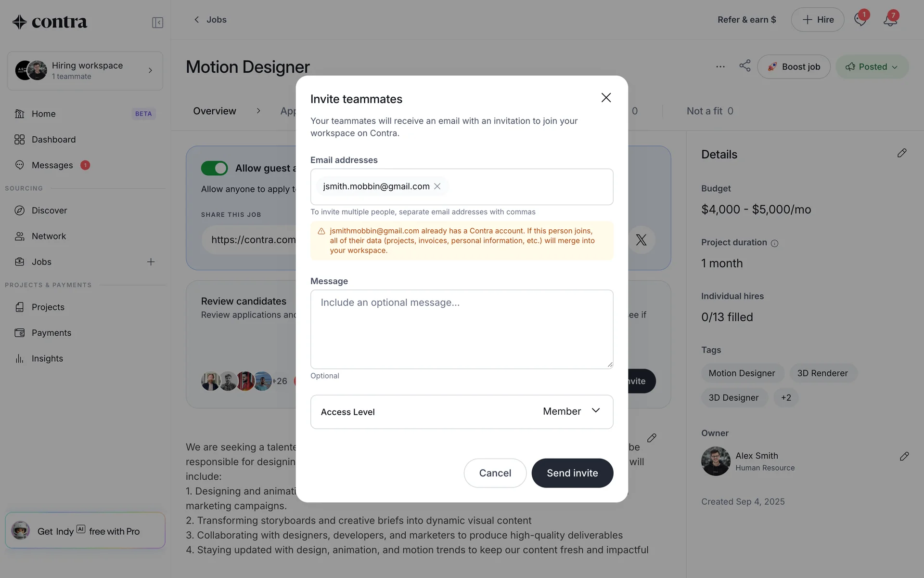Image resolution: width=924 pixels, height=578 pixels.
Task: Share job on X icon
Action: click(x=641, y=240)
